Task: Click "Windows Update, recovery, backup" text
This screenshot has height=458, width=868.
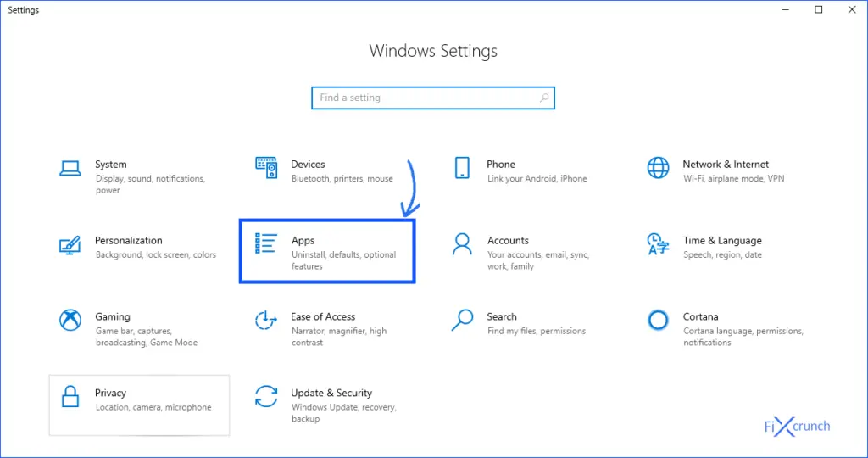Action: click(344, 413)
